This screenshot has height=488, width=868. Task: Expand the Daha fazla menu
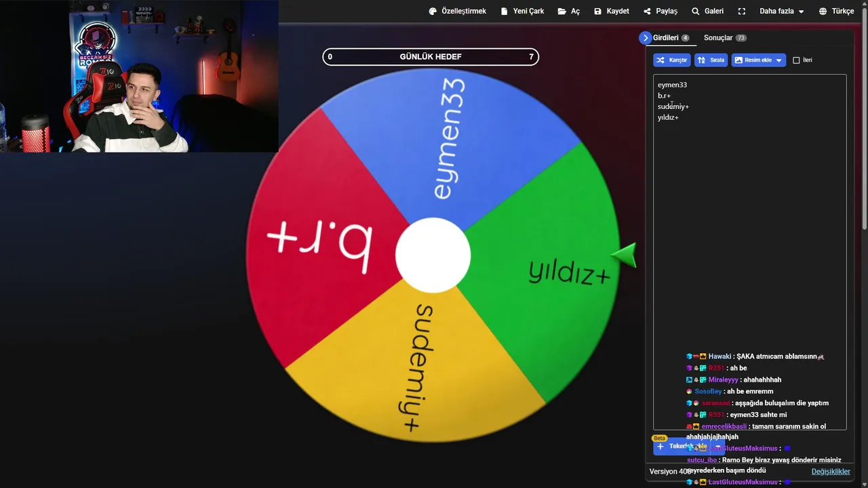tap(781, 12)
